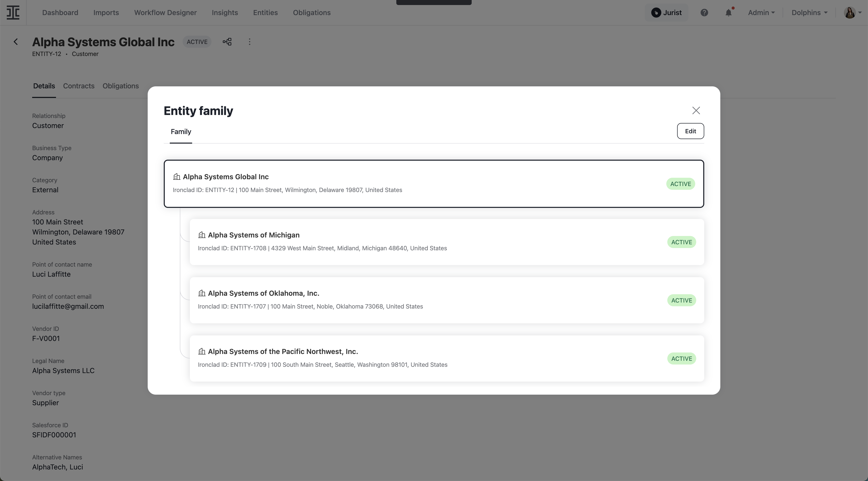The image size is (868, 481).
Task: Open the Imports menu item
Action: tap(106, 13)
